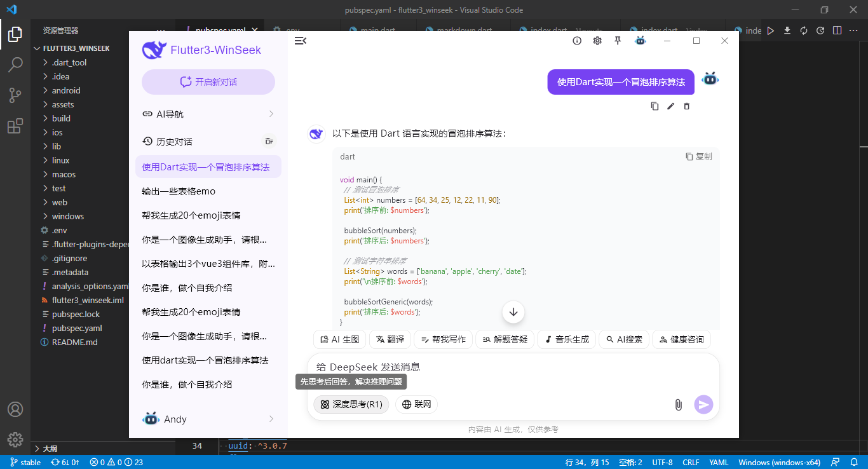Click the 开启新对话 new chat button
Screen dimensions: 868x469
[x=208, y=82]
